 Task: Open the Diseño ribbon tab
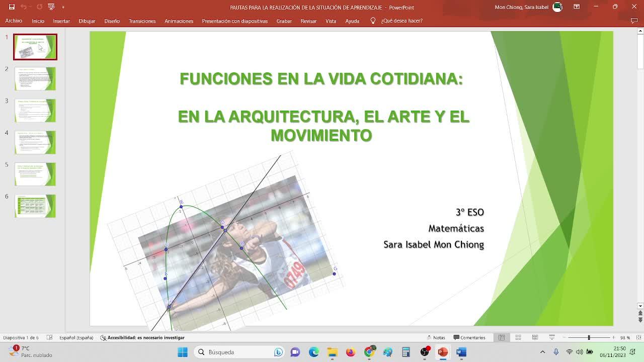click(x=112, y=21)
